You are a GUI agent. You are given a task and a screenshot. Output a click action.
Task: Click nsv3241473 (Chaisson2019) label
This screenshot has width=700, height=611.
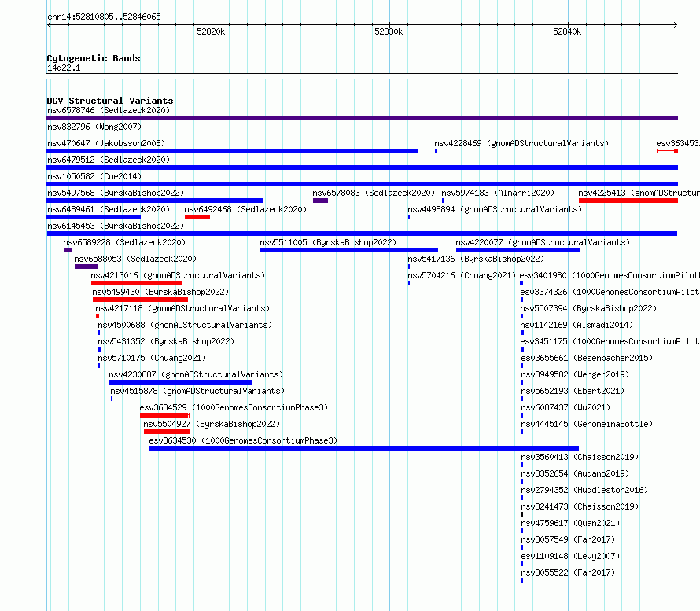(580, 506)
